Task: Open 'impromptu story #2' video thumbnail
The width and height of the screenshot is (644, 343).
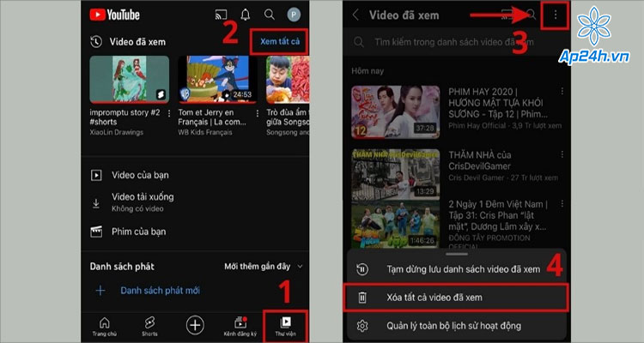Action: [x=130, y=79]
